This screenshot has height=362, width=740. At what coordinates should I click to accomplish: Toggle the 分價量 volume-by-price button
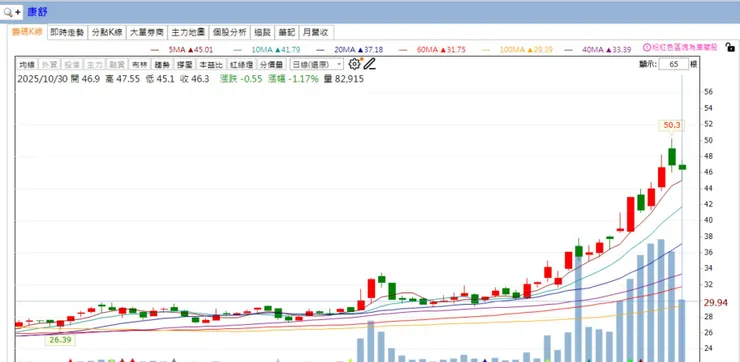tap(272, 65)
